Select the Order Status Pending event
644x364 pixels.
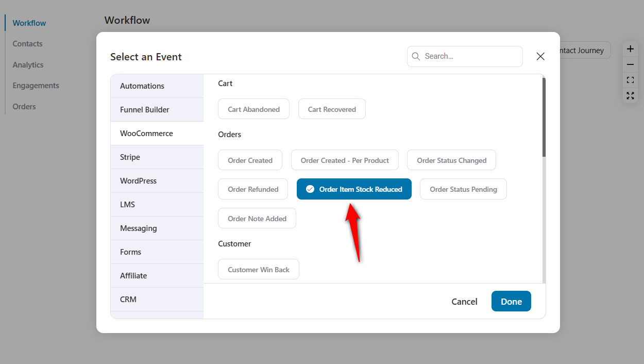[x=463, y=189]
